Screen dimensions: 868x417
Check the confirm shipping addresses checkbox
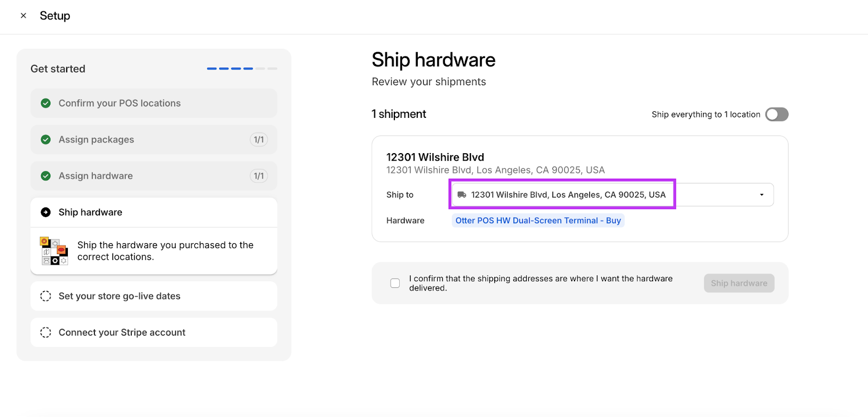(x=395, y=283)
